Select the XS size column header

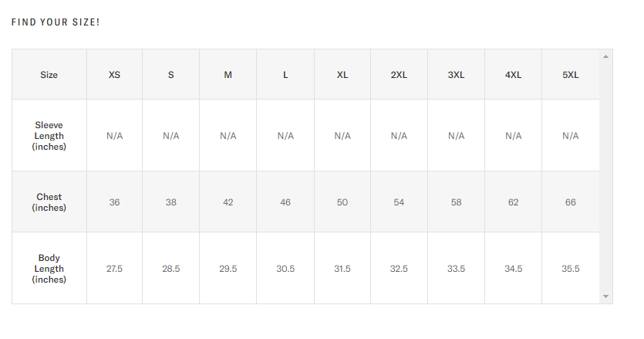pos(114,75)
